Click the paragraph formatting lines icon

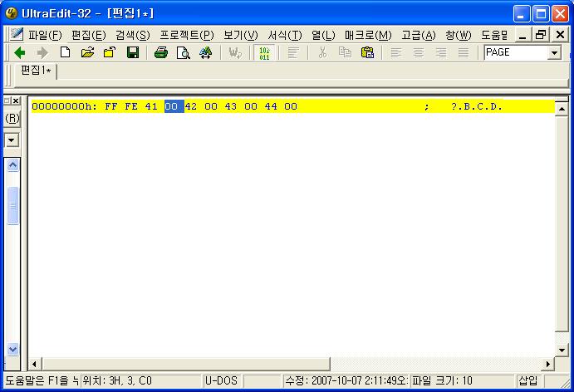[x=293, y=52]
